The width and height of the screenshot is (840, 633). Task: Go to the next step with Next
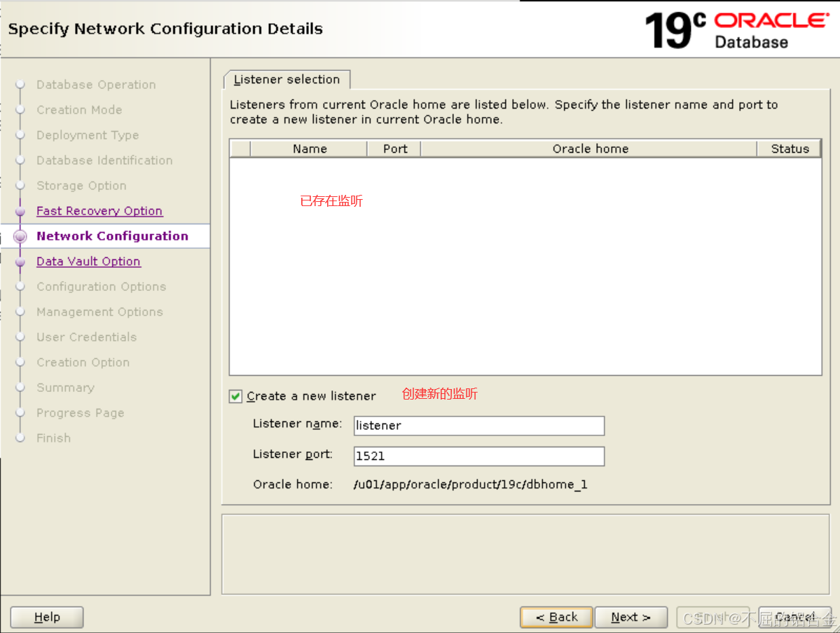[631, 618]
